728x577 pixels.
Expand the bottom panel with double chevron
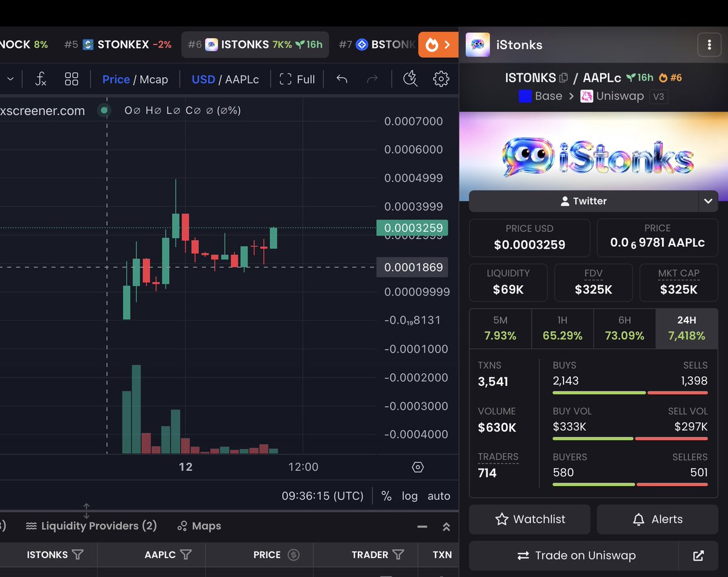[x=447, y=527]
